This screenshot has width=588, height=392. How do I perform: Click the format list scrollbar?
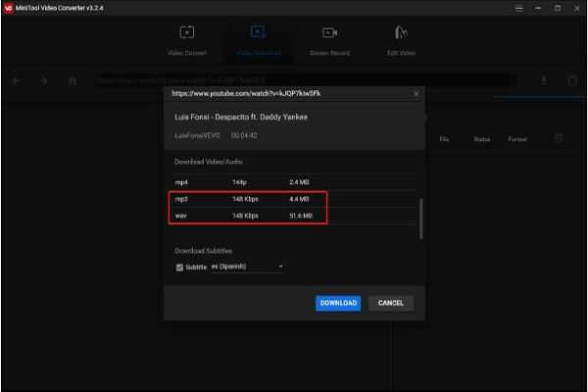pos(421,219)
